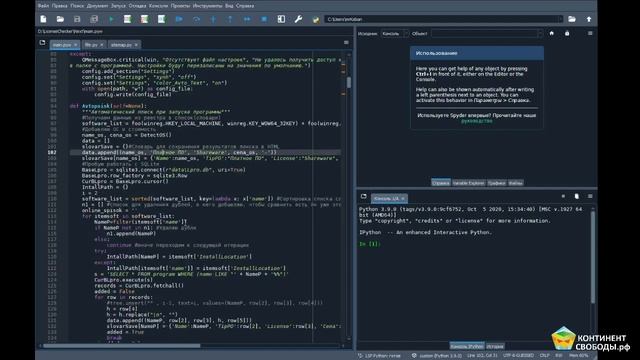Maximize the current pane from toolbar
The image size is (640, 360).
pyautogui.click(x=281, y=19)
